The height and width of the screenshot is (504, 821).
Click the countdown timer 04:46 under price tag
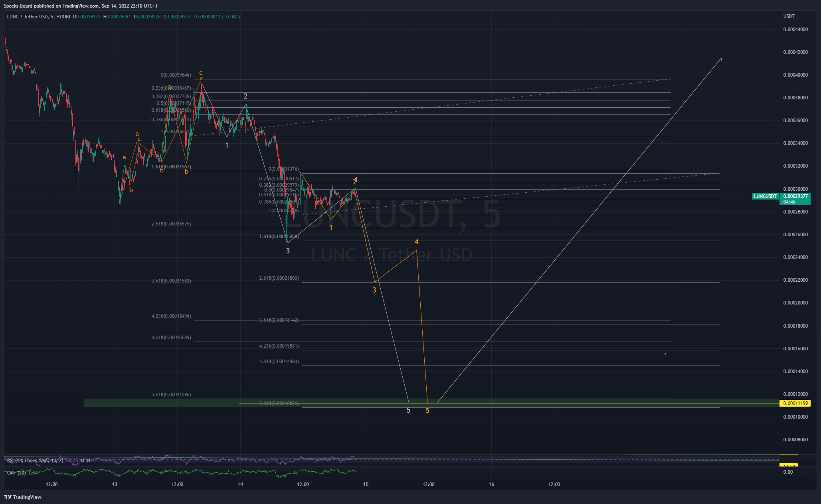click(789, 202)
